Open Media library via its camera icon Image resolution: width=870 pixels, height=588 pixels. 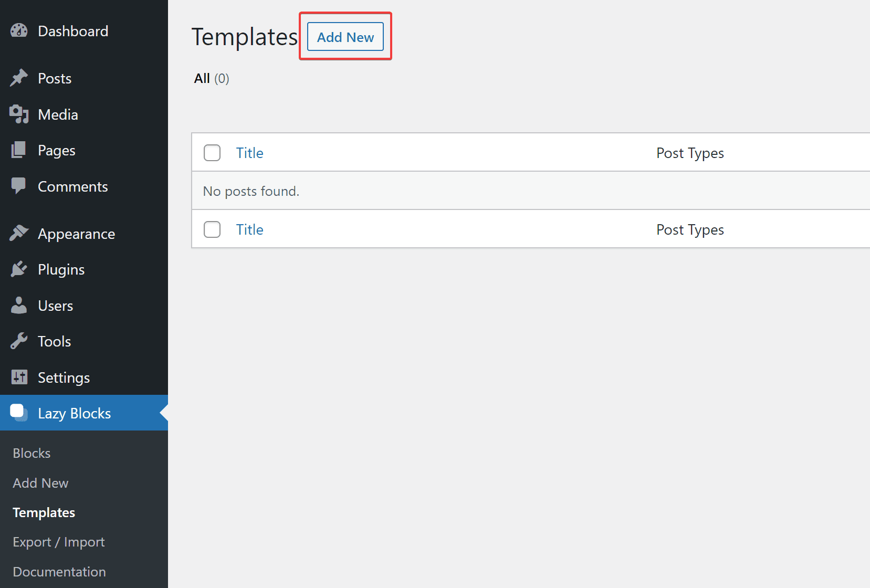point(19,114)
